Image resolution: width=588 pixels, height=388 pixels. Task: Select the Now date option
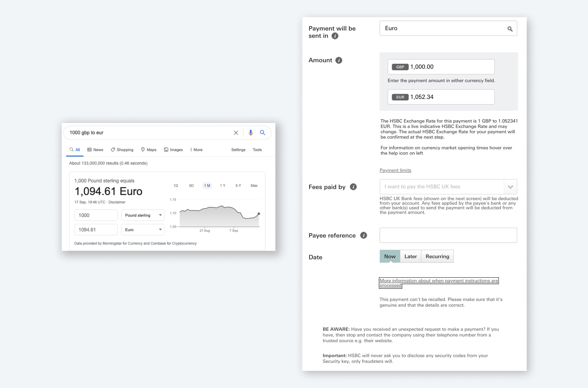(390, 256)
